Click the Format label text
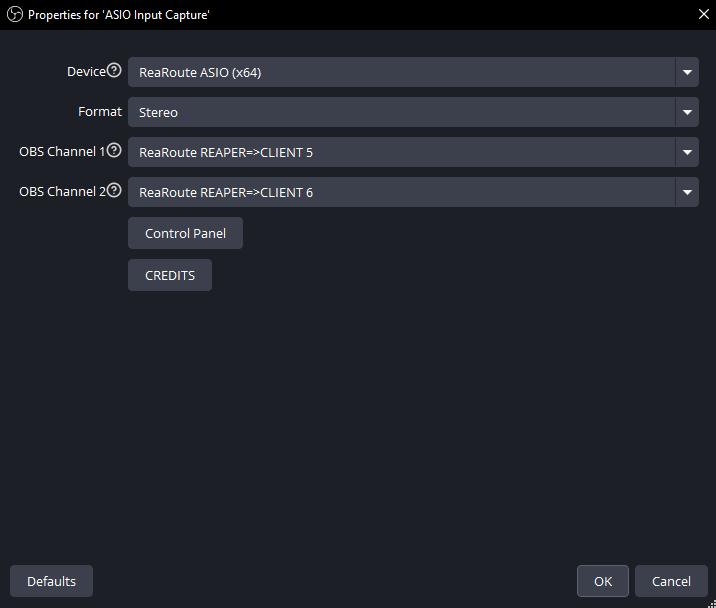 pyautogui.click(x=100, y=111)
